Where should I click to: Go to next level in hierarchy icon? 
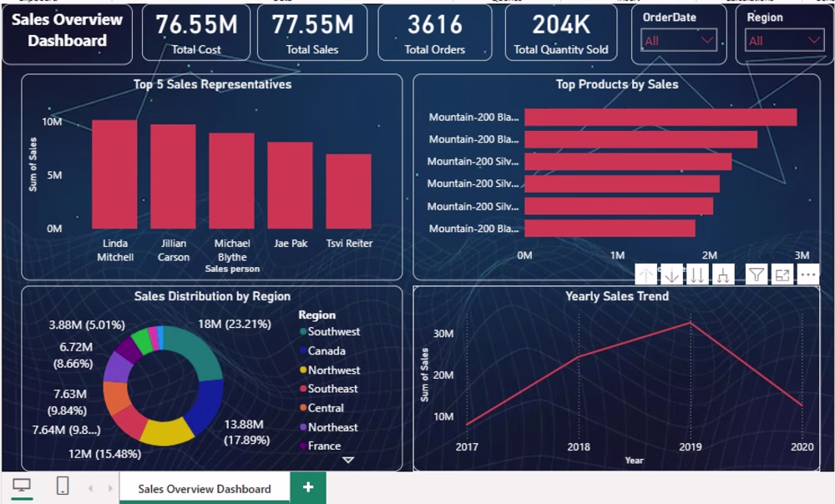[x=697, y=275]
